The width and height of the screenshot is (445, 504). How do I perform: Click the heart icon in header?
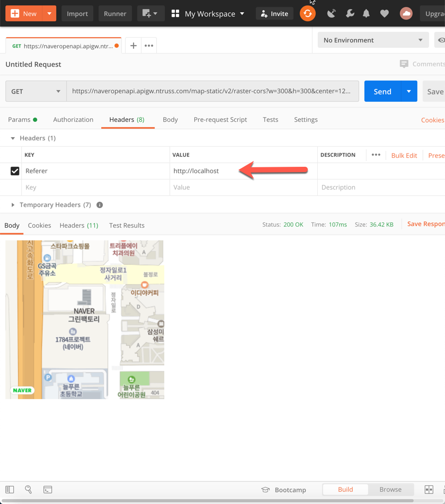coord(384,14)
